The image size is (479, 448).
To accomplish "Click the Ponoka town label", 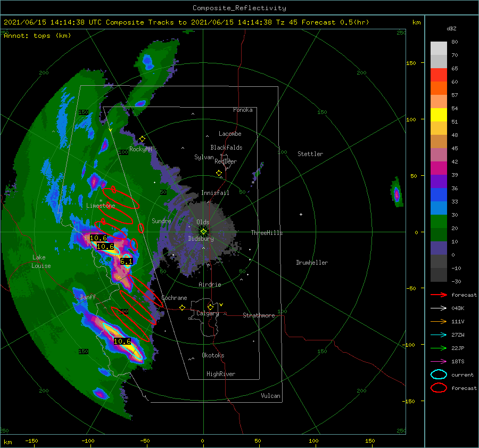I will pyautogui.click(x=243, y=110).
